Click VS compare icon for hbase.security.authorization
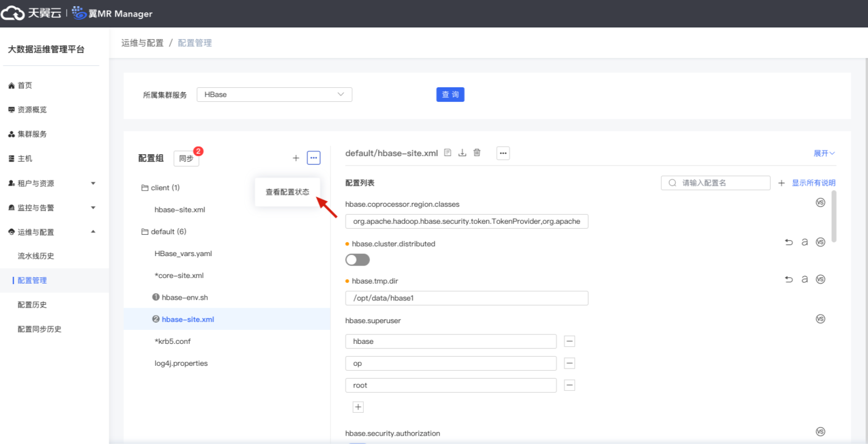 coord(820,431)
